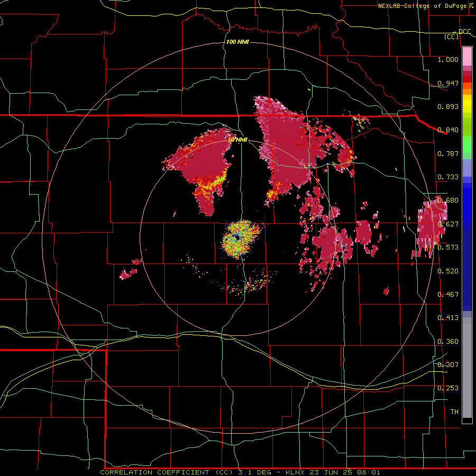This screenshot has width=476, height=476.
Task: Pick the light pink swatch atop the color bar
Action: [467, 56]
